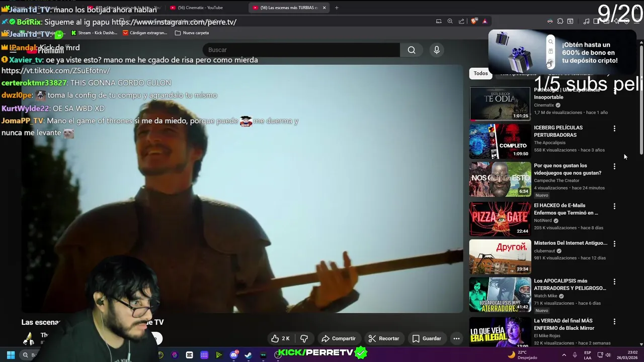Click the music note playlist icon in toolbar

tap(586, 21)
